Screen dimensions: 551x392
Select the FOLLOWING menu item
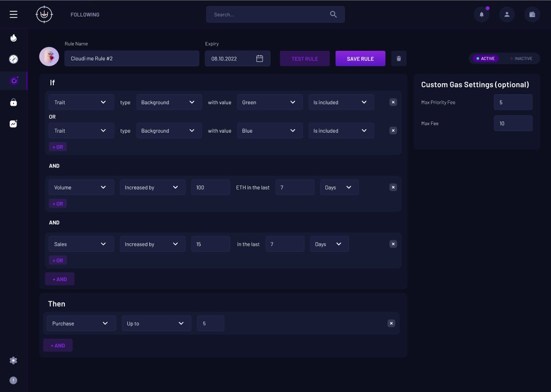pos(84,14)
